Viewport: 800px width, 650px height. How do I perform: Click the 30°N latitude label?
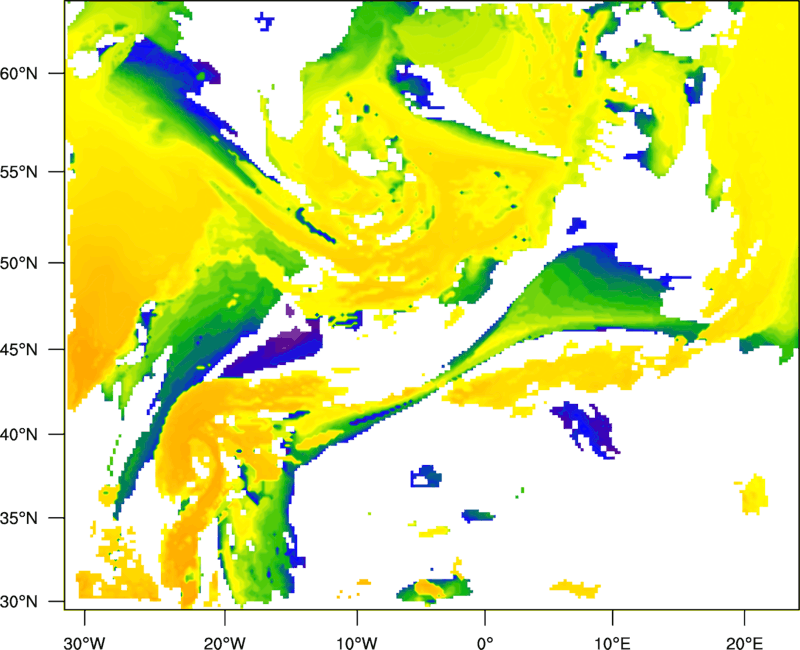click(x=19, y=602)
